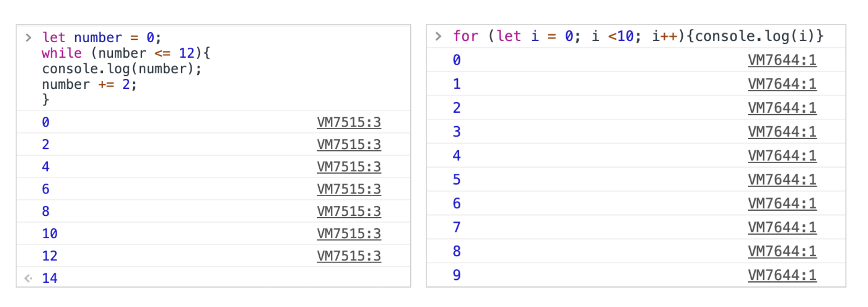This screenshot has width=868, height=307.
Task: Open VM7644:1 link beside output 8
Action: [782, 251]
